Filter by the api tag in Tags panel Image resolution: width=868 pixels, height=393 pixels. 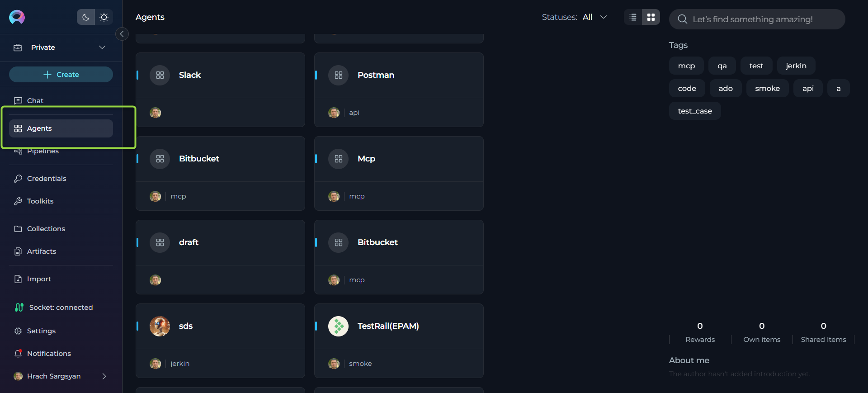(808, 89)
